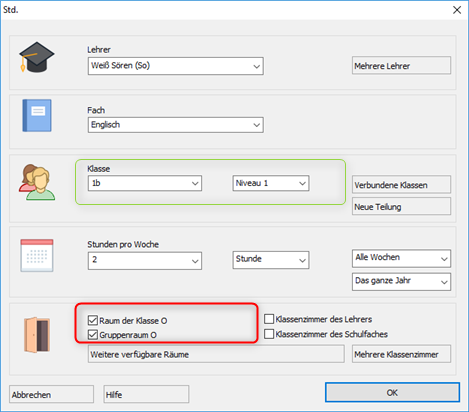This screenshot has height=412, width=469.
Task: Expand the Fach dropdown set to Englisch
Action: (176, 125)
